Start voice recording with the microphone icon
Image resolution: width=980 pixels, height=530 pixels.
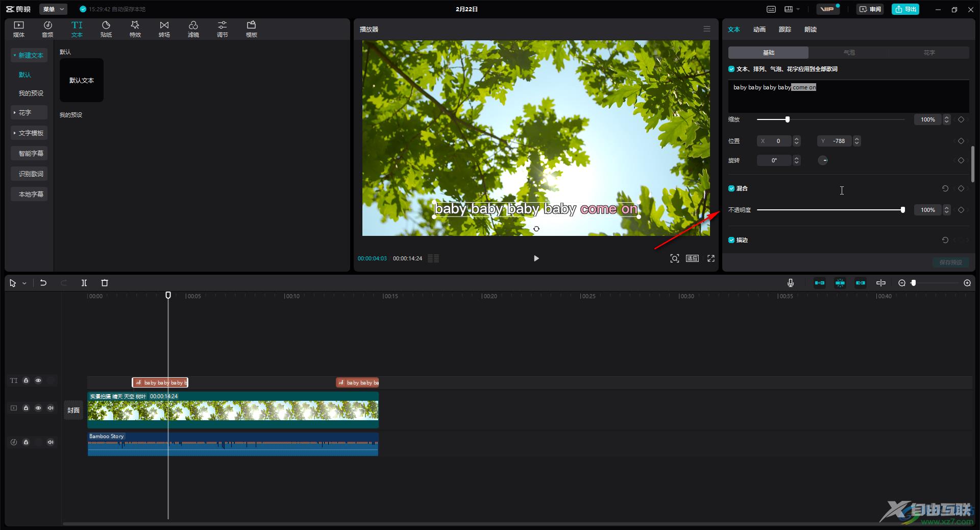point(791,283)
